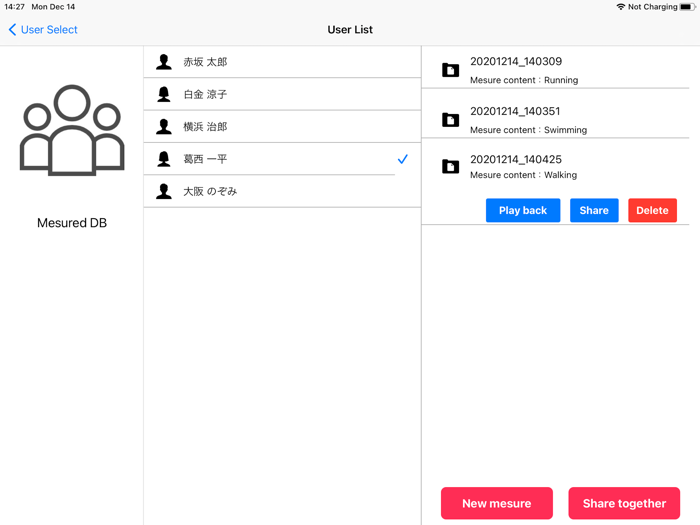Click the 14:27 clock in status bar
The image size is (700, 525).
(14, 7)
